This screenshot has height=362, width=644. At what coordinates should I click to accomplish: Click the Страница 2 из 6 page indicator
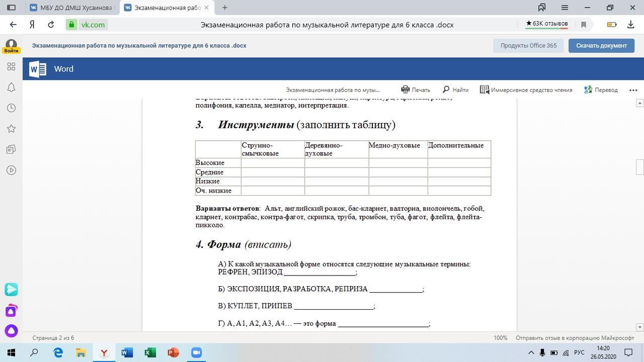point(53,338)
